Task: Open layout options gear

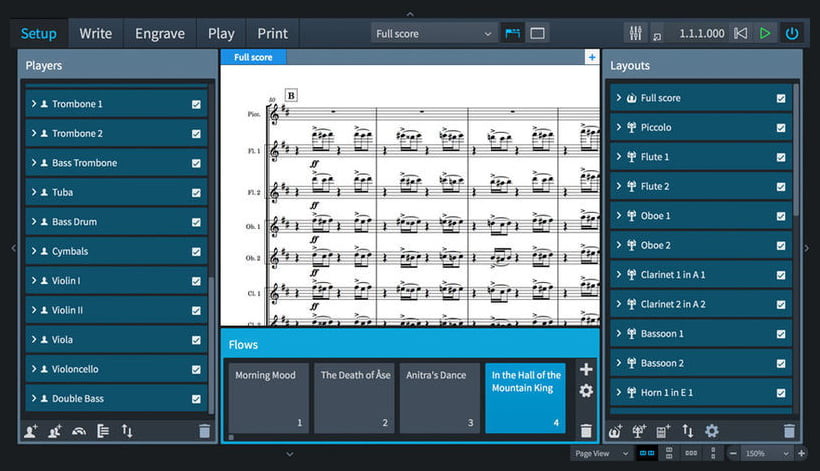Action: tap(712, 431)
